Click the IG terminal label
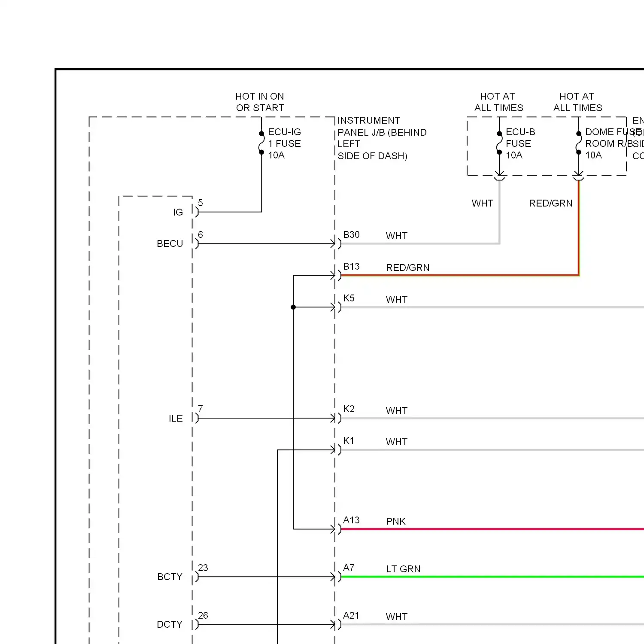 point(178,212)
